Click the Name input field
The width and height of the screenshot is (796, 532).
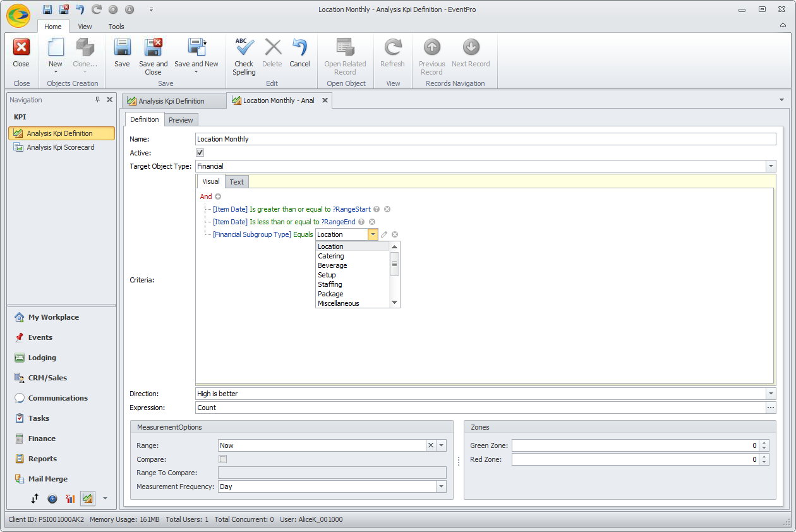[485, 139]
